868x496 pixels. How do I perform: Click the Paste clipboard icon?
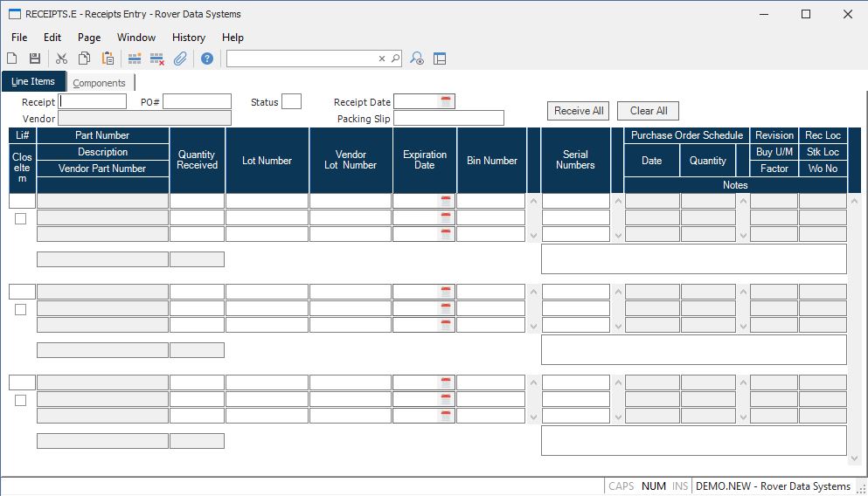108,59
